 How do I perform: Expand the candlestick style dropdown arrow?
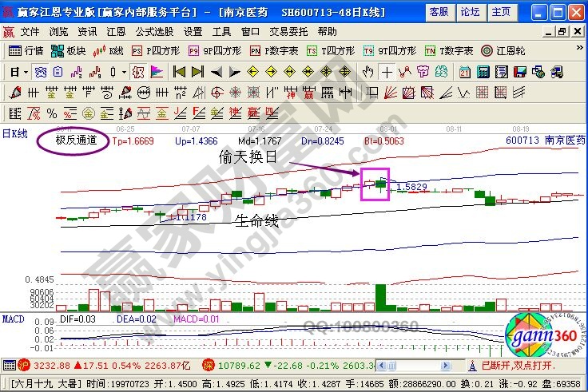pos(124,72)
